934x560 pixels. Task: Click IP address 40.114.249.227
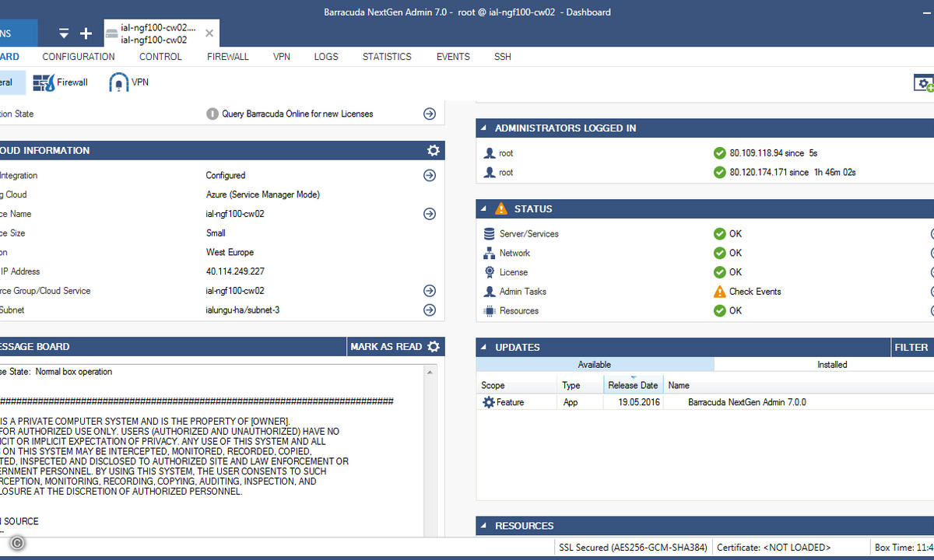(235, 272)
